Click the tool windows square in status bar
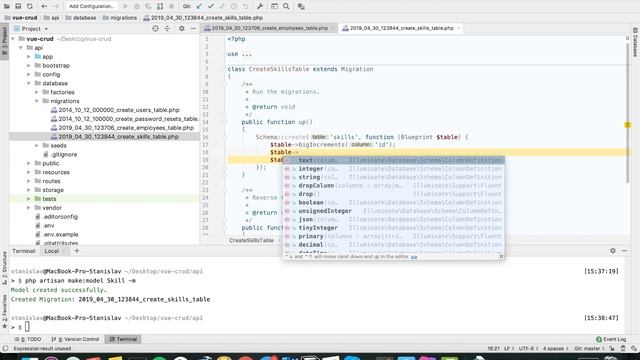 pos(5,349)
